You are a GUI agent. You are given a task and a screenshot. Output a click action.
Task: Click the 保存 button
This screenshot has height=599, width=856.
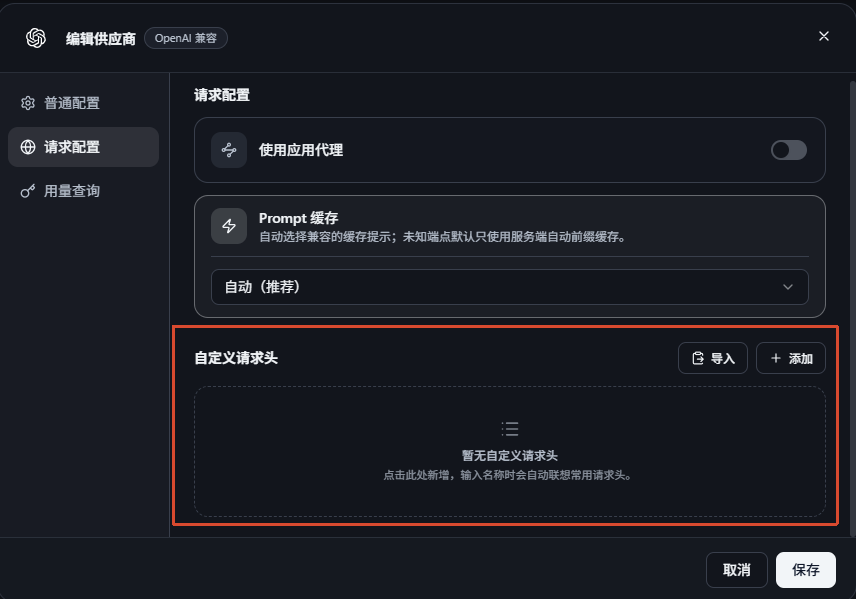(805, 570)
